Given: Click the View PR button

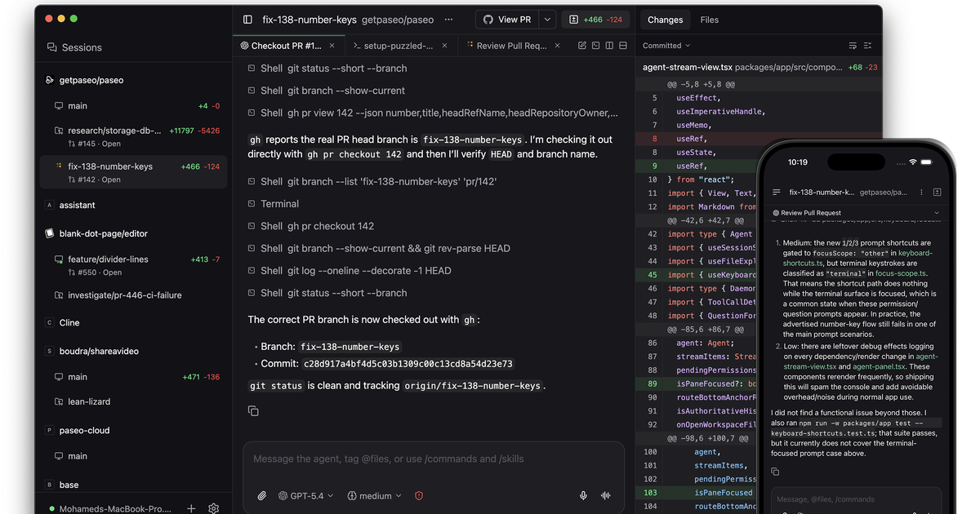Looking at the screenshot, I should click(506, 20).
